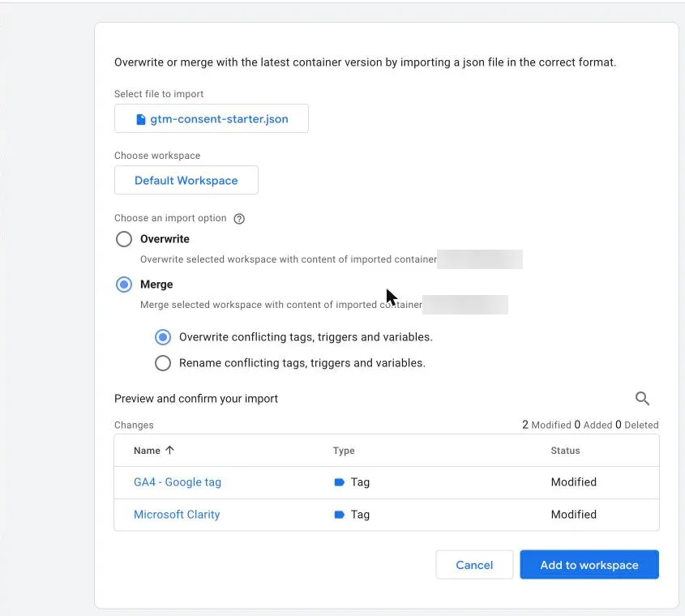Click the 'Changes' label above the table
This screenshot has width=685, height=616.
point(134,425)
